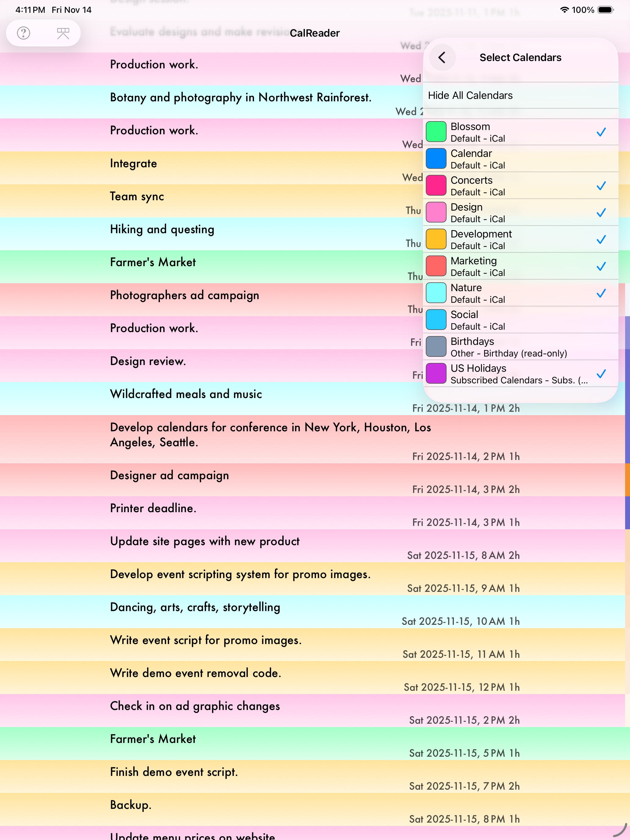Open Write demo event removal code
The image size is (630, 840).
[313, 678]
